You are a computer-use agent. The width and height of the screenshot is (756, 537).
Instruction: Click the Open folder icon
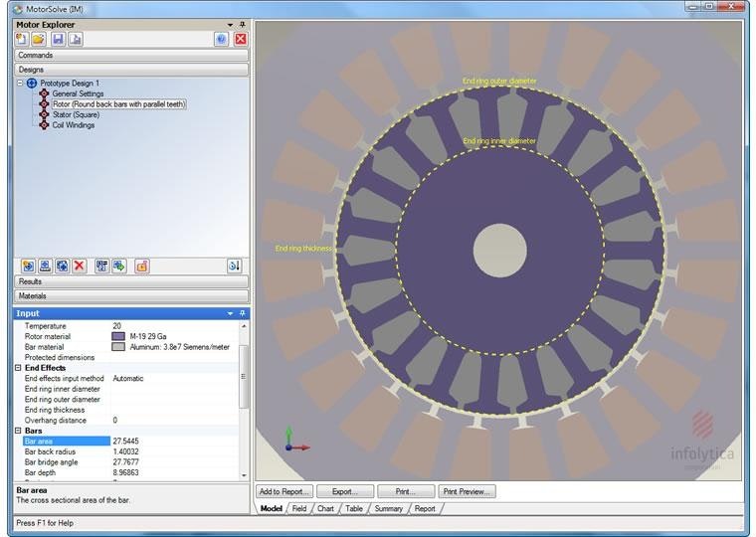tap(39, 39)
